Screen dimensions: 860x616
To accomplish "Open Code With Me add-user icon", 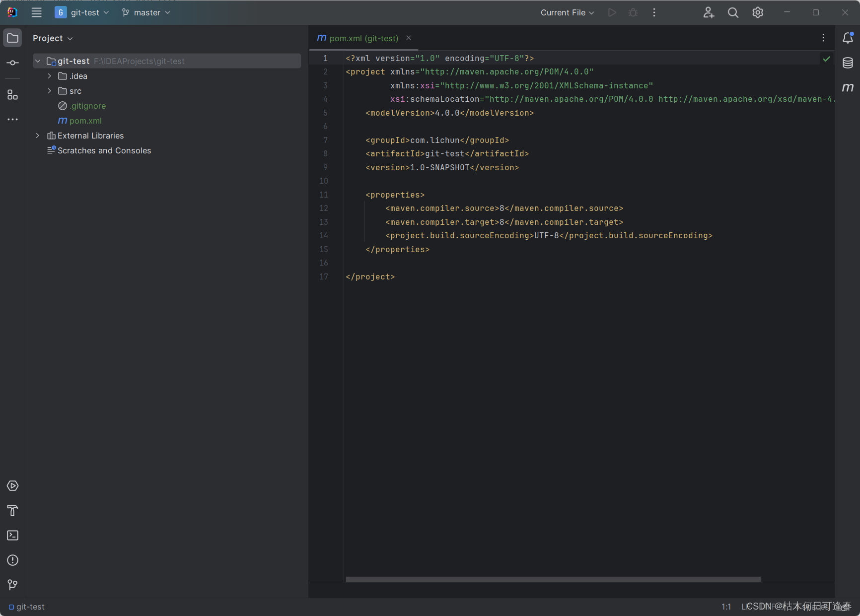I will coord(709,12).
